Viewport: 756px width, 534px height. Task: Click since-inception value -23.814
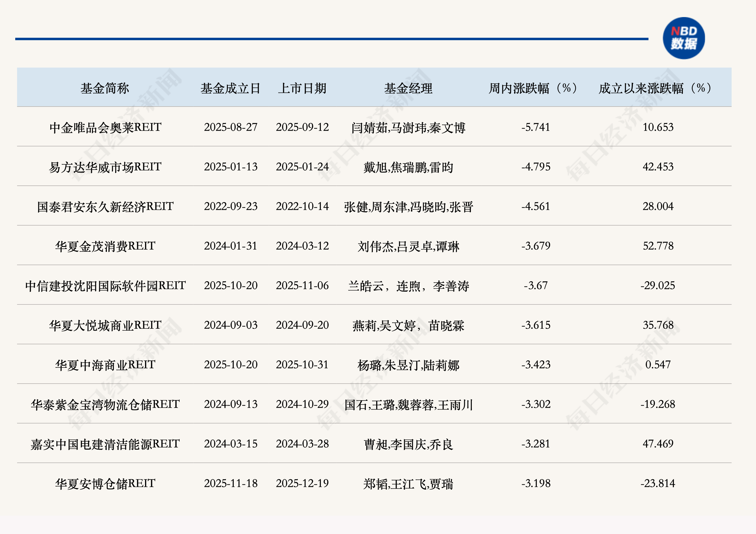coord(658,483)
